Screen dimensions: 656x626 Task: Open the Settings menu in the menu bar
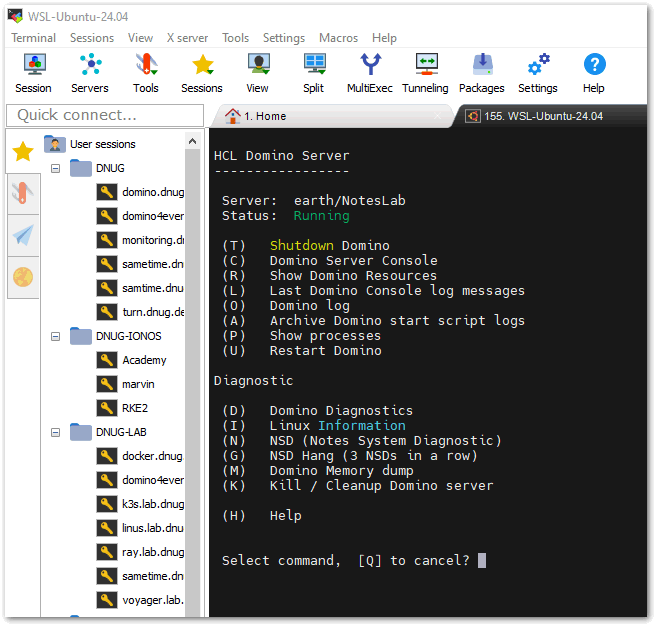pos(284,38)
